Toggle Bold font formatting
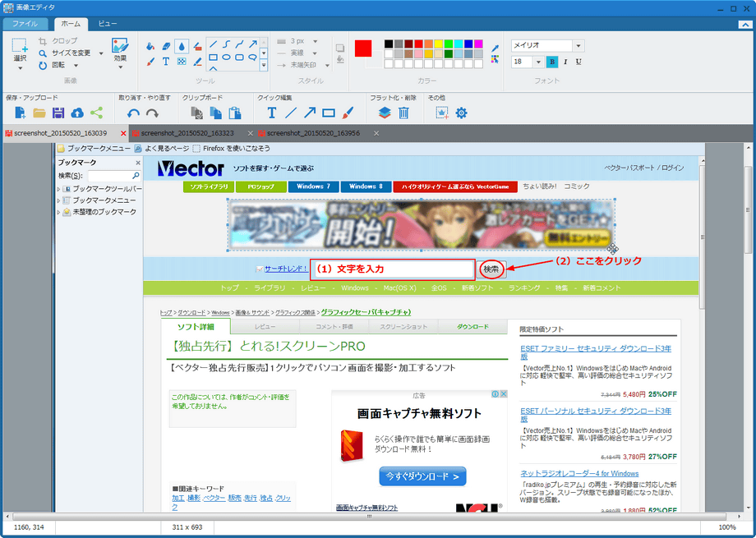Screen dimensions: 756x538 (x=552, y=62)
